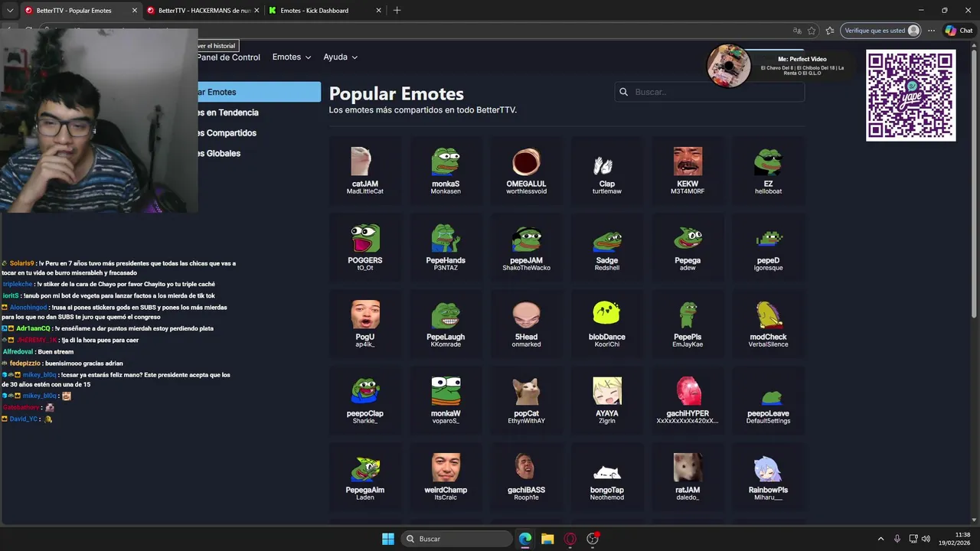
Task: Open the browser Chat copilot button
Action: tap(959, 31)
